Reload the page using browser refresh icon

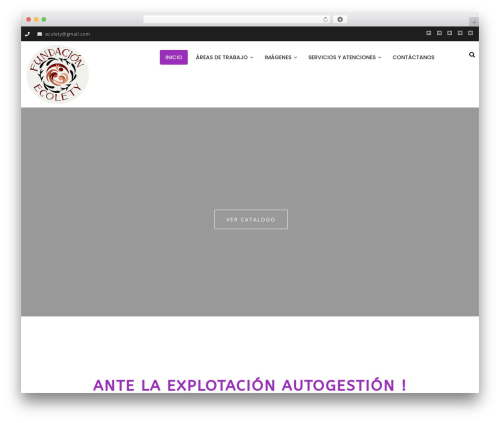coord(325,19)
